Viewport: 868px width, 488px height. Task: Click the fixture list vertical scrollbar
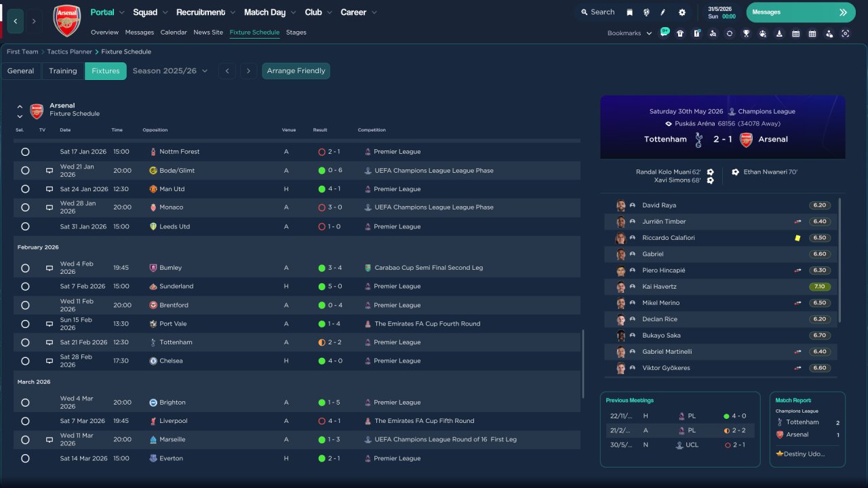coord(583,364)
